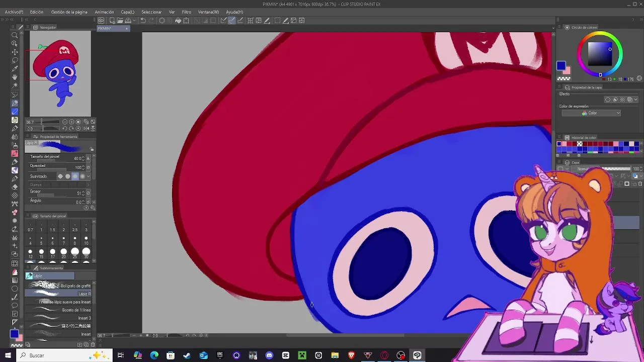The width and height of the screenshot is (644, 362).
Task: Click zoom in button in Navigator
Action: point(71,122)
